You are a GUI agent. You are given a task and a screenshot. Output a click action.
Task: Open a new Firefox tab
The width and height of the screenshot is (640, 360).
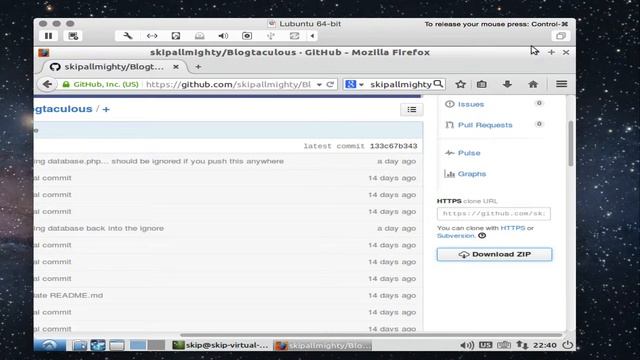click(198, 67)
